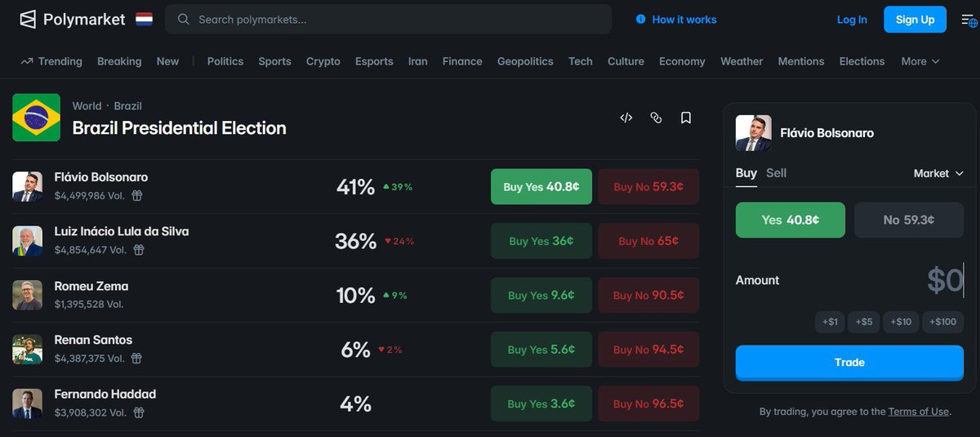Click the rewards gift icon for Flávio Bolsonaro

(x=138, y=195)
